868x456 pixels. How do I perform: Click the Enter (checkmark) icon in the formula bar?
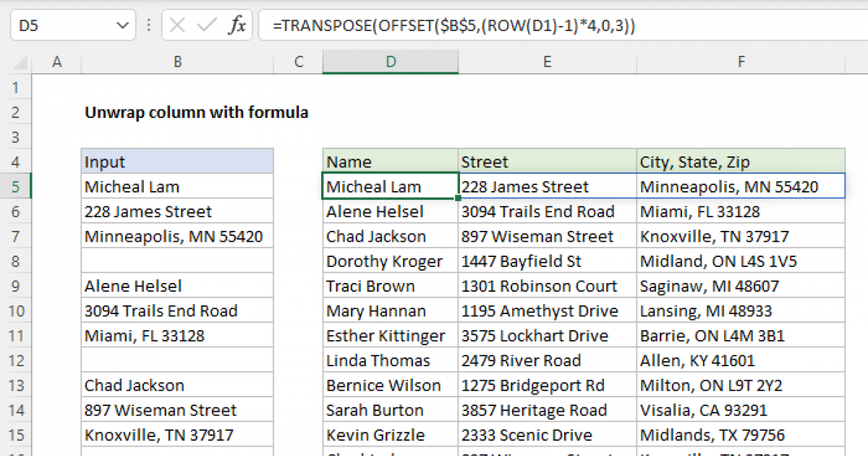point(205,24)
